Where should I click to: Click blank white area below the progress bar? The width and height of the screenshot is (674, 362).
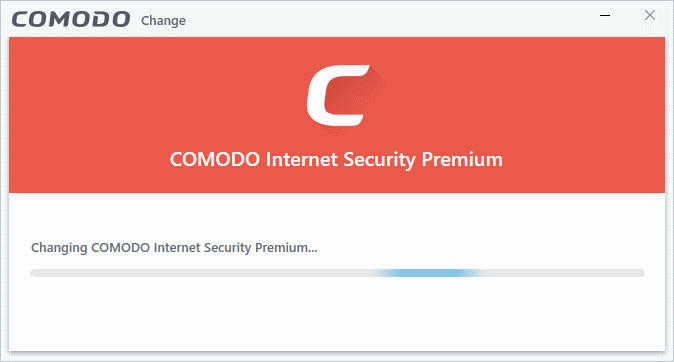click(x=336, y=316)
